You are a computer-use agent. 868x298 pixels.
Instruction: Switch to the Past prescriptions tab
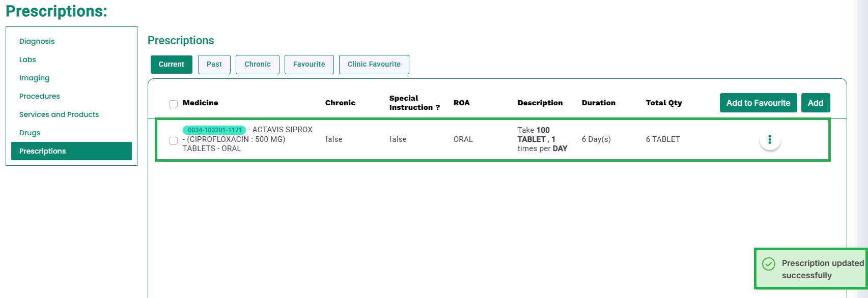pos(214,65)
